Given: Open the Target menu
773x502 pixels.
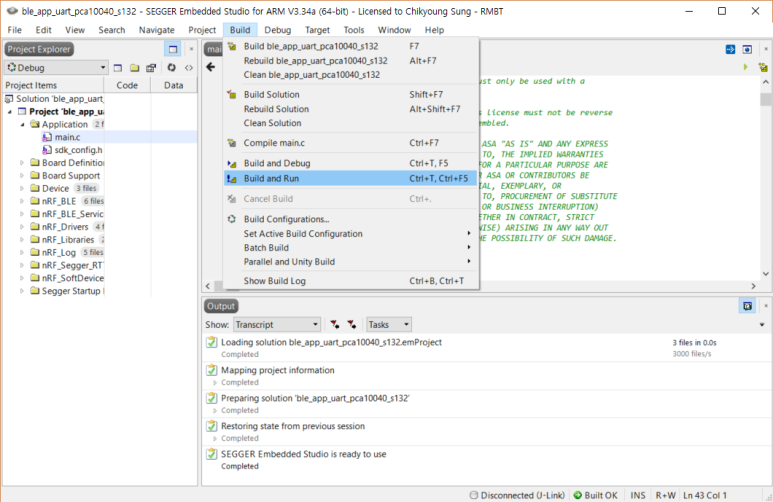Looking at the screenshot, I should coord(317,30).
